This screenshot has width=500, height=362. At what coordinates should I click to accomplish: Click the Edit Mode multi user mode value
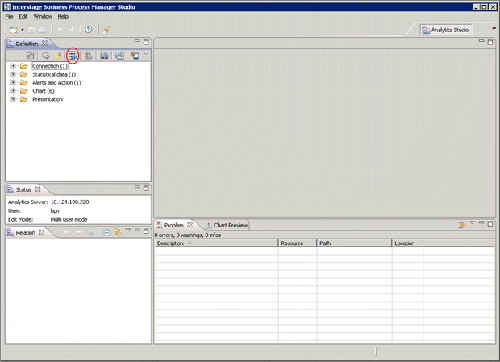coord(69,220)
